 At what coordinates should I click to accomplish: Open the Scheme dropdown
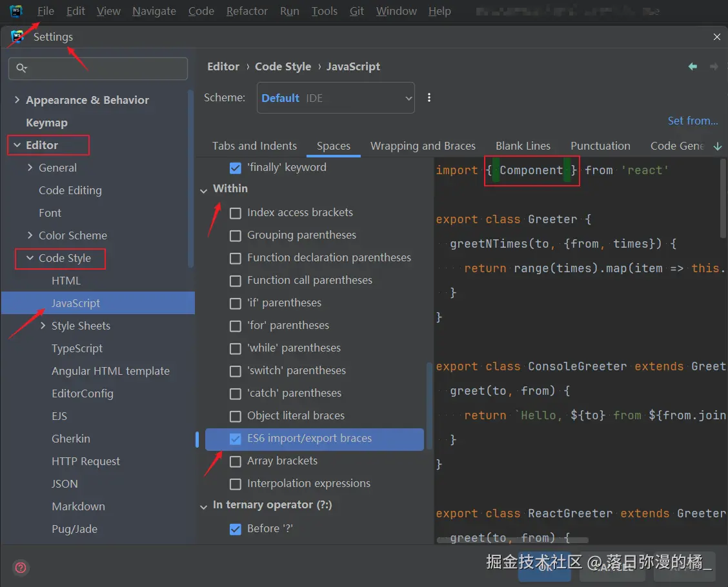point(336,98)
